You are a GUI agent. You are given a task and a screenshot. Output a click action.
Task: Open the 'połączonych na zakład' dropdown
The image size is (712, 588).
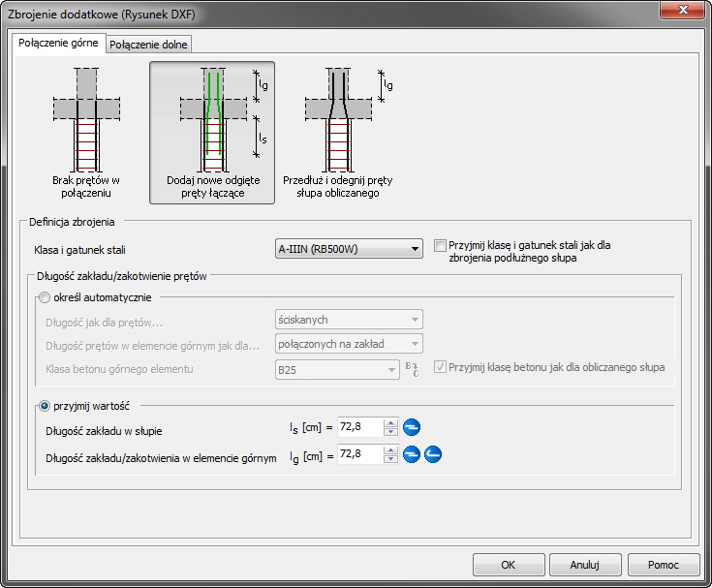[349, 343]
